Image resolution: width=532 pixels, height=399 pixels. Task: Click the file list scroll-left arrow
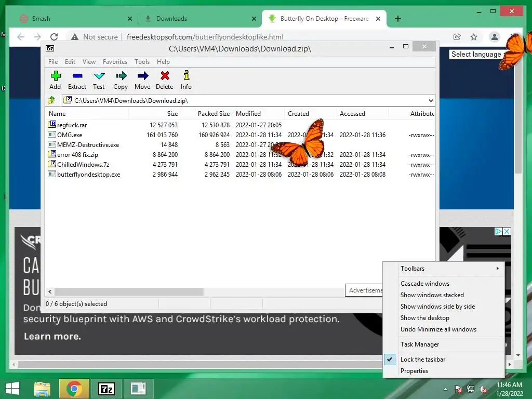(50, 291)
